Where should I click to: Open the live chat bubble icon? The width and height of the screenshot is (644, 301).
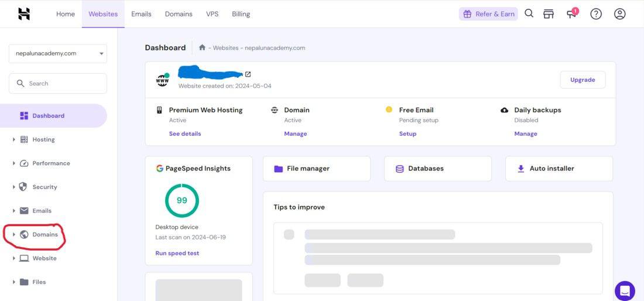(x=625, y=290)
